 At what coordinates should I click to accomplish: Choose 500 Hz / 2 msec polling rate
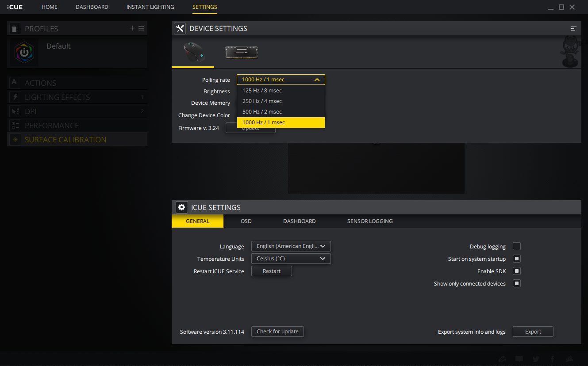(281, 112)
